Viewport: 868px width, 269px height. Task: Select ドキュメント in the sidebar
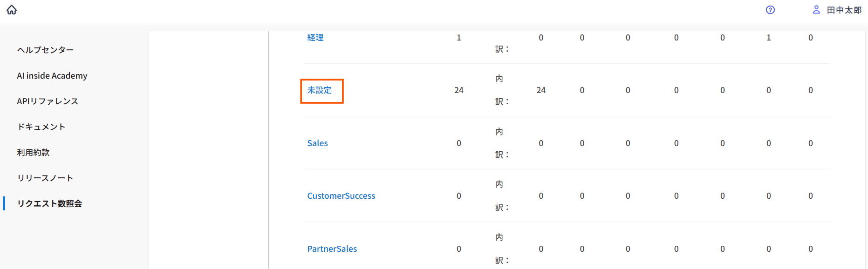point(41,127)
